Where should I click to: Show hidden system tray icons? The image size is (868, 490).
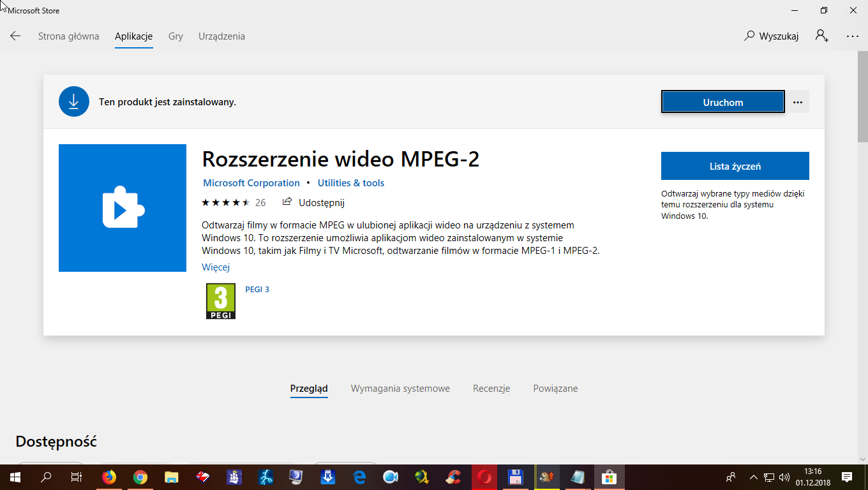(753, 477)
